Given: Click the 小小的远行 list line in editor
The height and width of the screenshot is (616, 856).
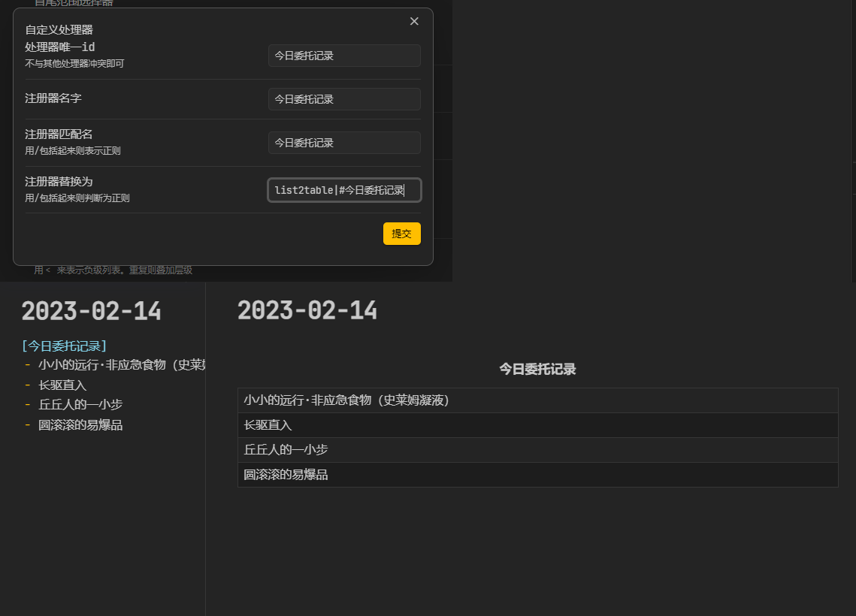Looking at the screenshot, I should click(120, 365).
